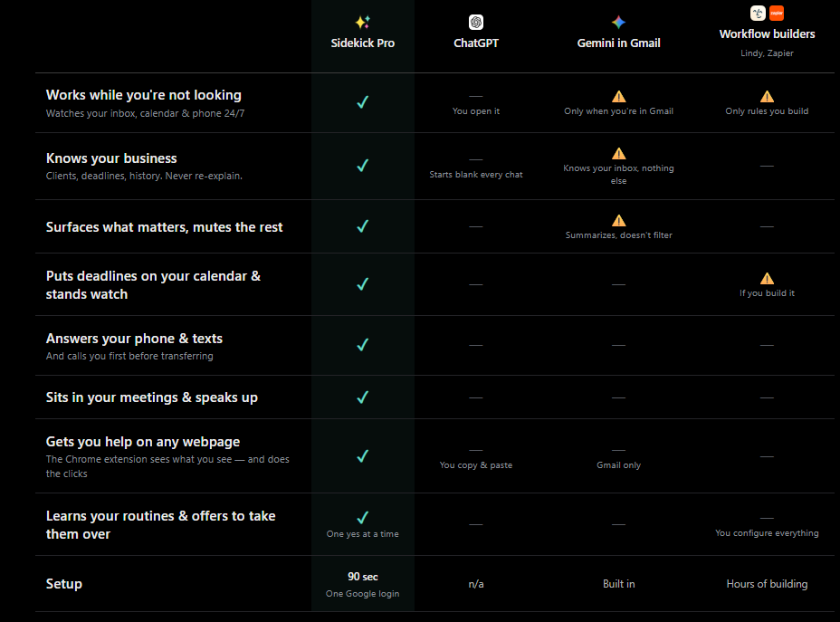Click the 'n/a' ChatGPT setup value
Screen dimensions: 840x622
point(476,584)
